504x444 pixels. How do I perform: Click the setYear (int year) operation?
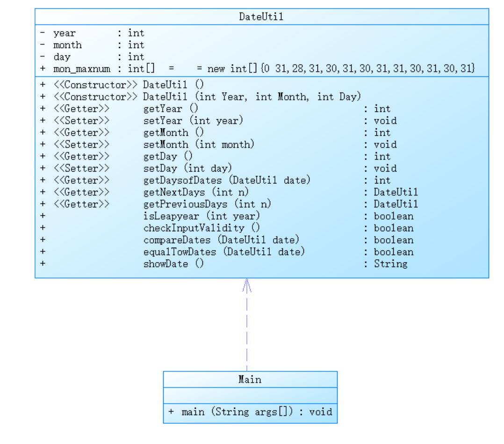[218, 120]
